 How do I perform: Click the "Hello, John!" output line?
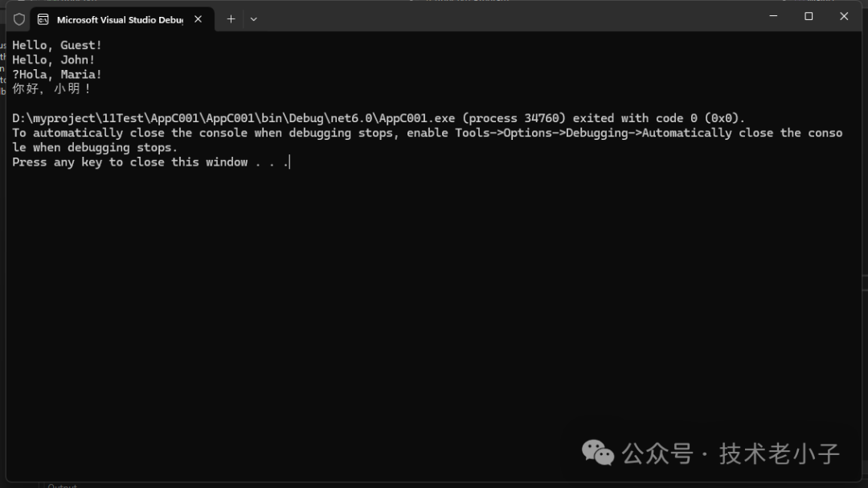[x=54, y=60]
